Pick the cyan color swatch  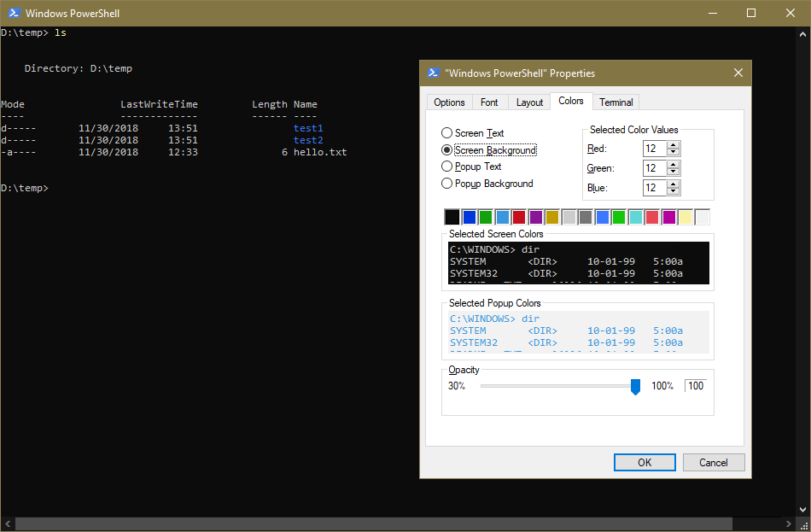coord(636,217)
